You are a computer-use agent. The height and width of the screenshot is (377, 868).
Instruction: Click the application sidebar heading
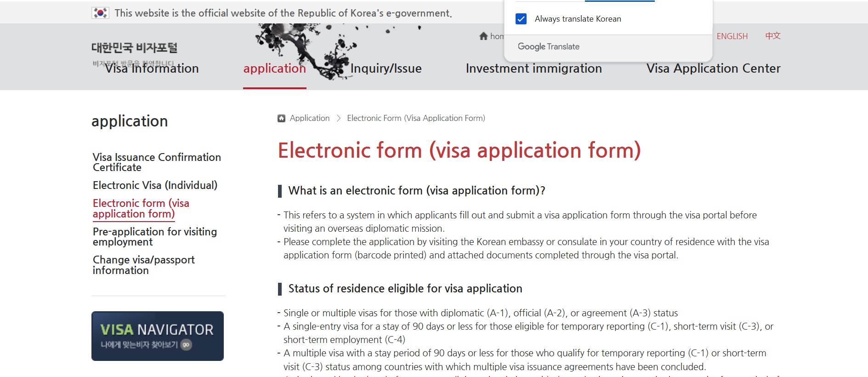(130, 121)
